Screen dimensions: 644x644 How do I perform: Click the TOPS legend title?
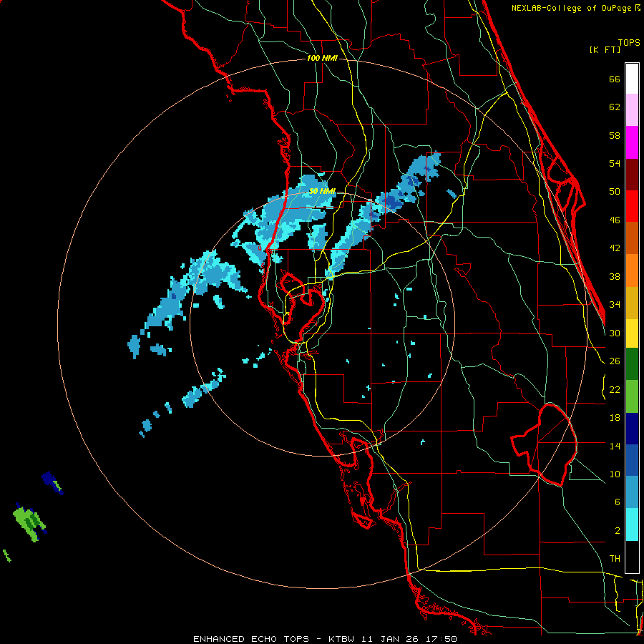coord(629,42)
